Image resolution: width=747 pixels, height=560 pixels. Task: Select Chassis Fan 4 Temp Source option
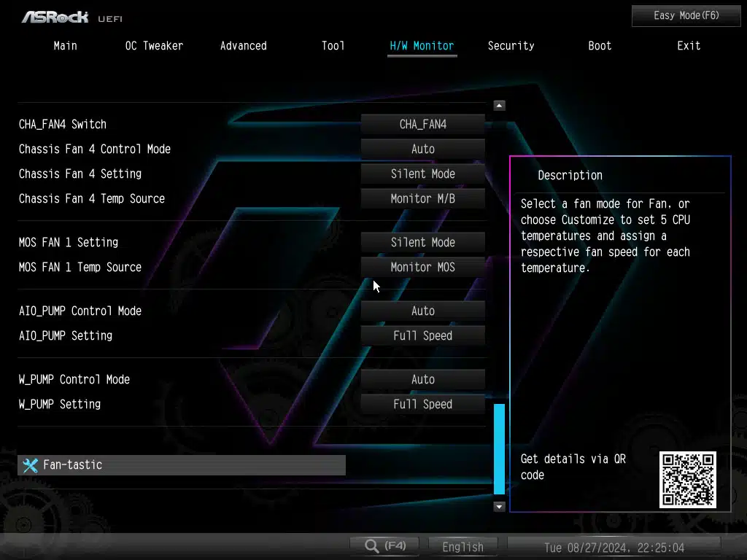[422, 199]
